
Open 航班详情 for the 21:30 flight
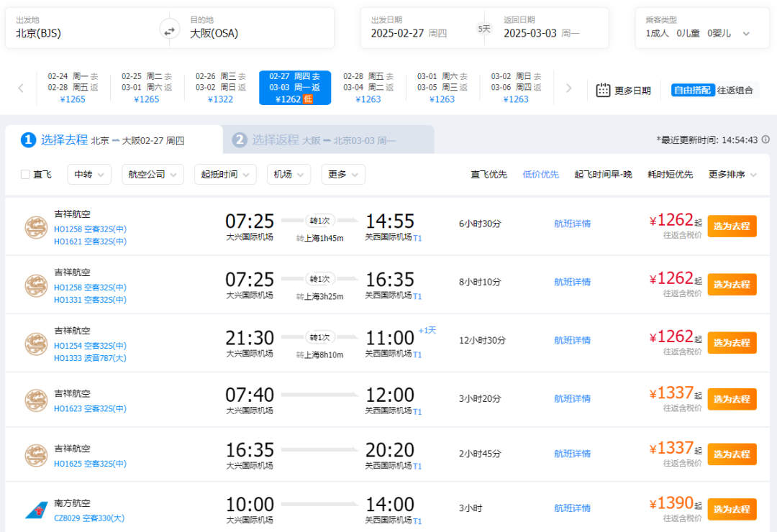[x=572, y=340]
